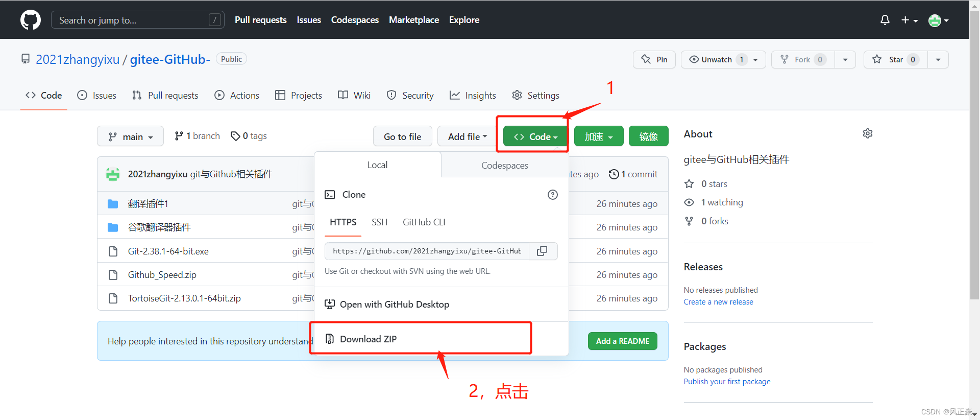Click file icon for Github_Speed.zip
The width and height of the screenshot is (980, 420).
[x=113, y=275]
